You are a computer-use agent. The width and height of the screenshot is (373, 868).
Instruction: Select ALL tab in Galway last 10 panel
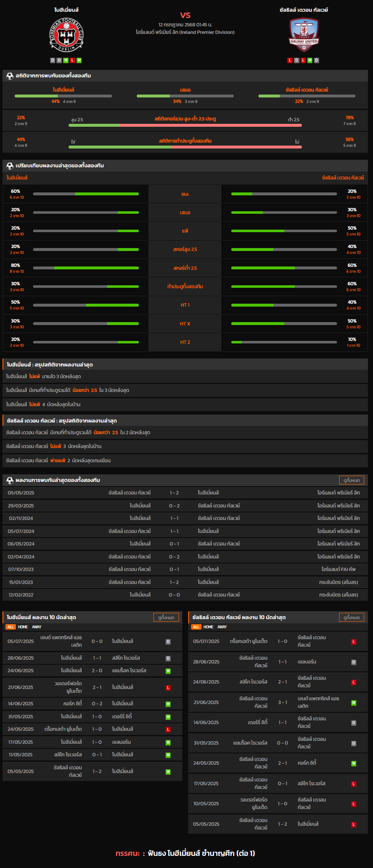(x=196, y=627)
